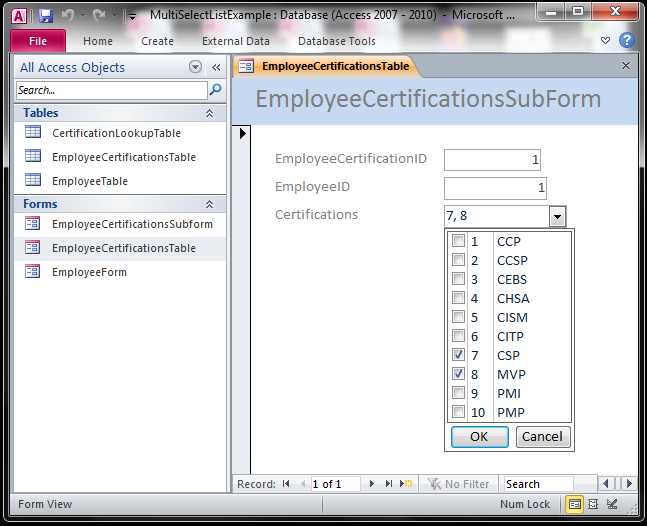Confirm selections with OK button
This screenshot has height=526, width=647.
[479, 436]
